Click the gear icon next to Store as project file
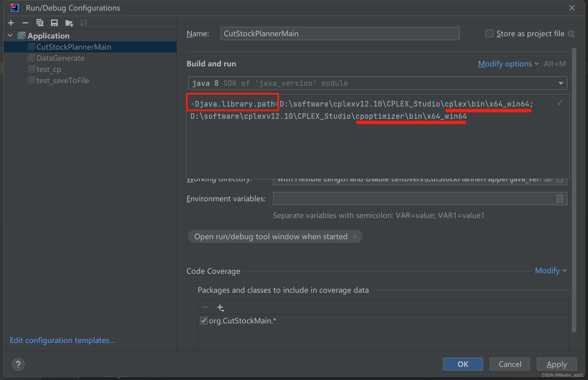 coord(571,34)
